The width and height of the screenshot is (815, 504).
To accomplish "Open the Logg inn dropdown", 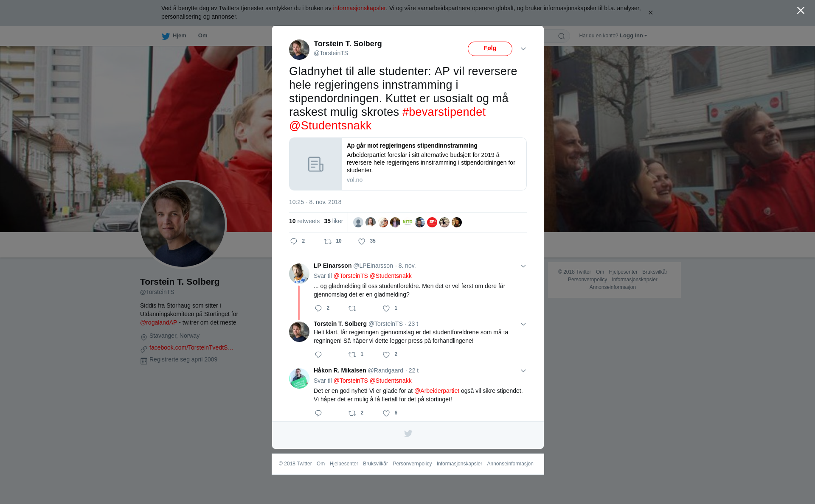I will (633, 36).
